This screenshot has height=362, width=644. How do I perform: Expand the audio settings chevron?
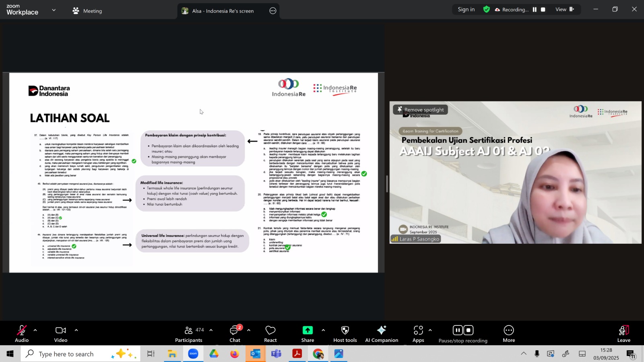(35, 330)
